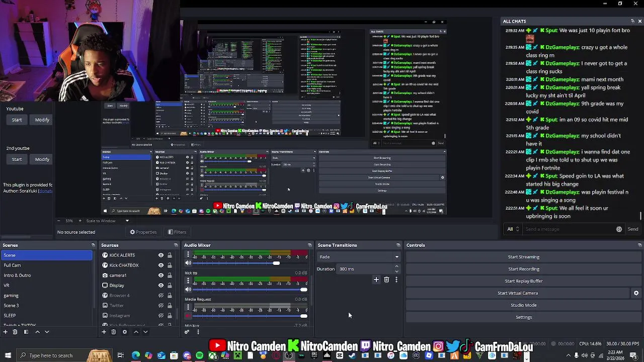Hide the Display source
The image size is (644, 362).
161,286
